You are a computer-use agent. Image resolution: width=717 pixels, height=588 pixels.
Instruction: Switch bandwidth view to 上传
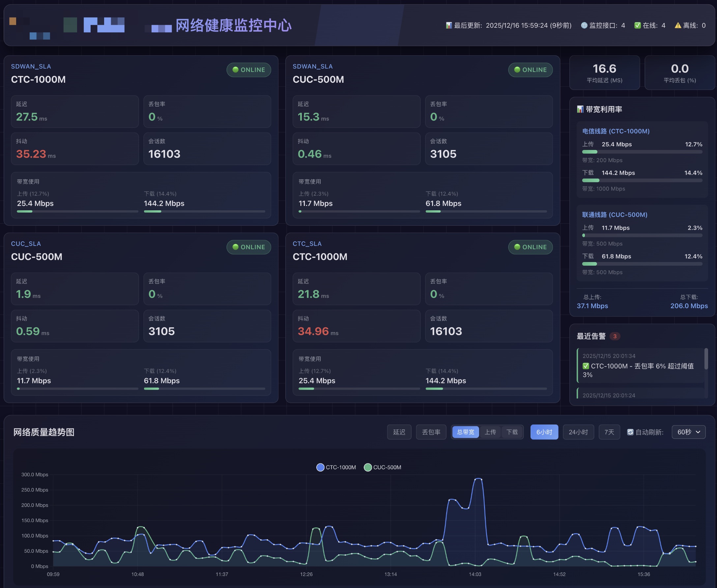pyautogui.click(x=490, y=432)
